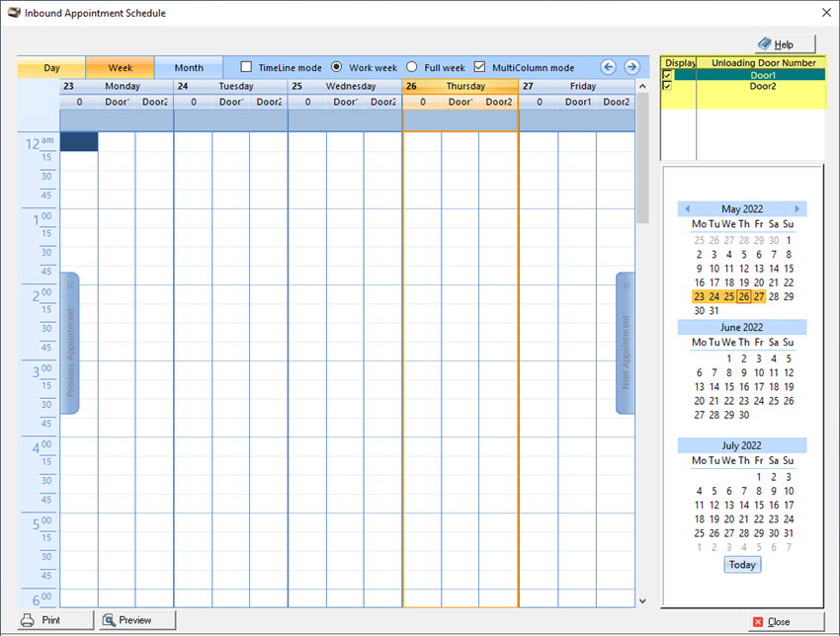Image resolution: width=840 pixels, height=636 pixels.
Task: Click the schedule's vertical scrollbar down arrow
Action: coord(642,599)
